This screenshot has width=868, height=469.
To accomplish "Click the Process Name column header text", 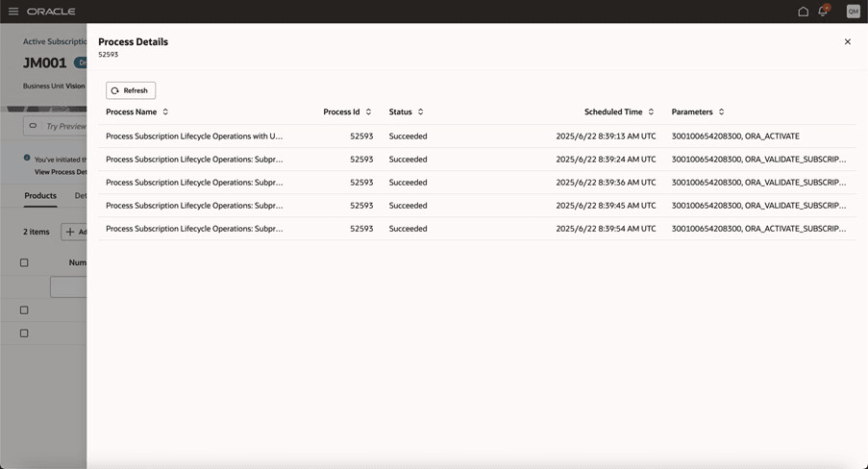I will click(131, 111).
